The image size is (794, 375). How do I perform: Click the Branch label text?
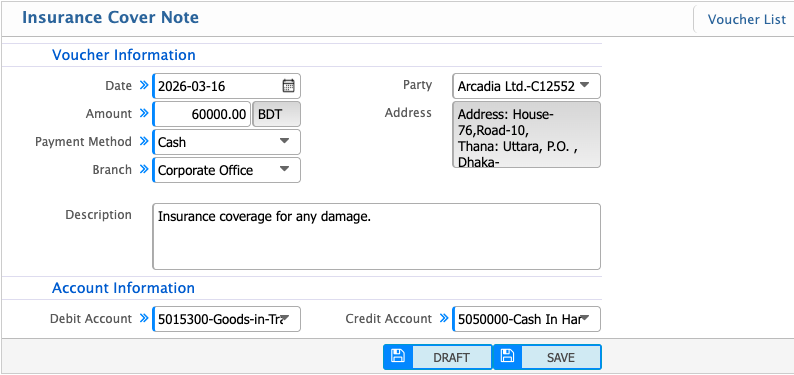(112, 170)
